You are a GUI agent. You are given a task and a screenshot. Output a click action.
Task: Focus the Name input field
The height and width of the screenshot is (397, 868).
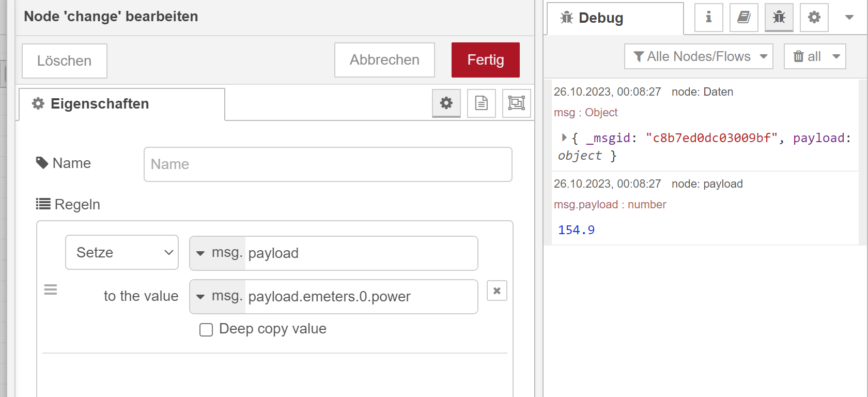pyautogui.click(x=328, y=164)
